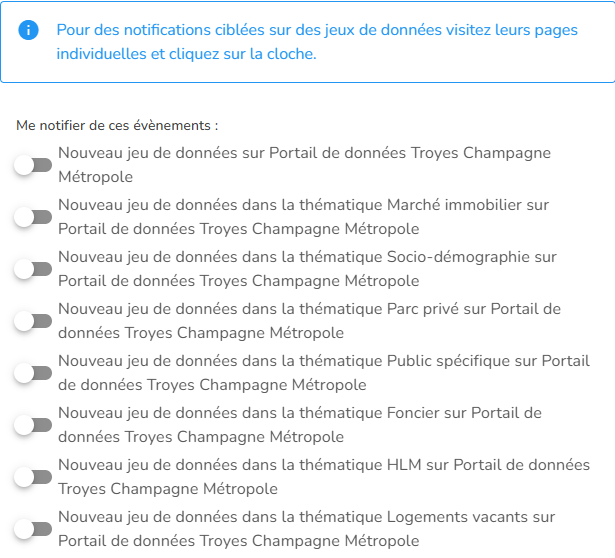Enable Parc privé thématique notification switch
Screen dimensions: 615x558
33,321
